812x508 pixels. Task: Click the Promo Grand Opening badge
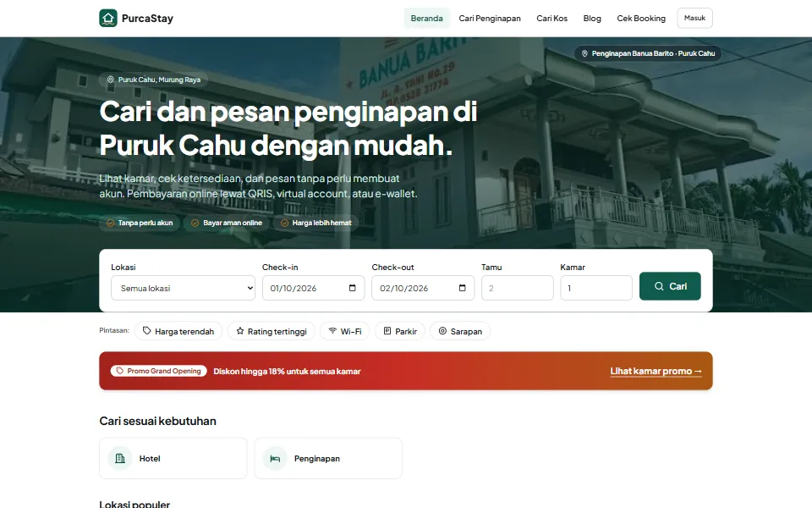(158, 371)
